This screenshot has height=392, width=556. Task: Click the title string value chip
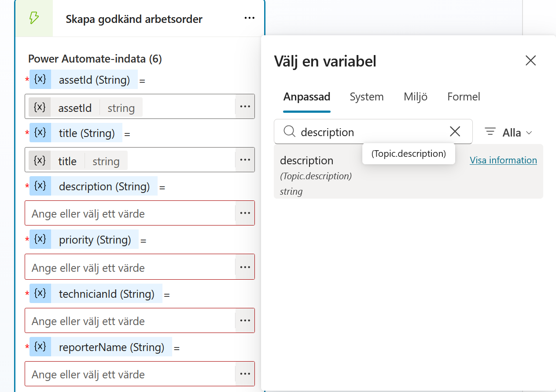coord(78,160)
